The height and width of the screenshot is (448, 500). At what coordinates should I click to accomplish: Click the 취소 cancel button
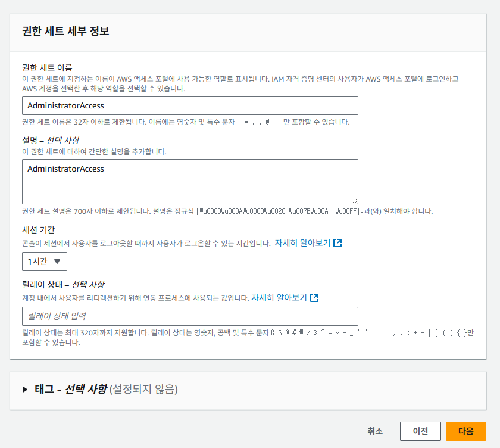[x=375, y=431]
